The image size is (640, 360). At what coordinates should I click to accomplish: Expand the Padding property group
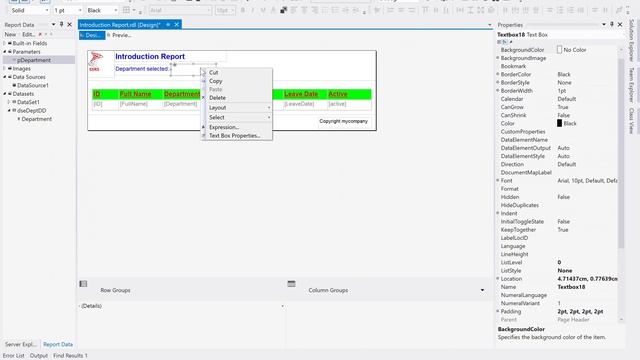[498, 311]
